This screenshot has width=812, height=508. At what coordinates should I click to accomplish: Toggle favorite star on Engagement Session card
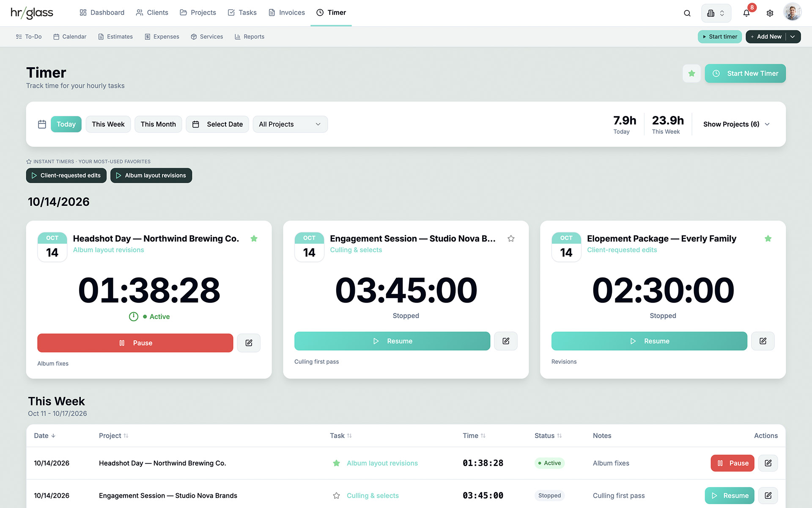click(511, 239)
